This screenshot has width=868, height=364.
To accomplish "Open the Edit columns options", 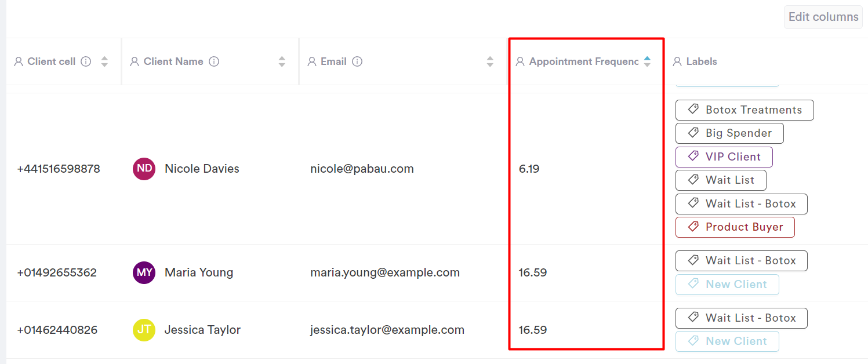I will point(823,17).
